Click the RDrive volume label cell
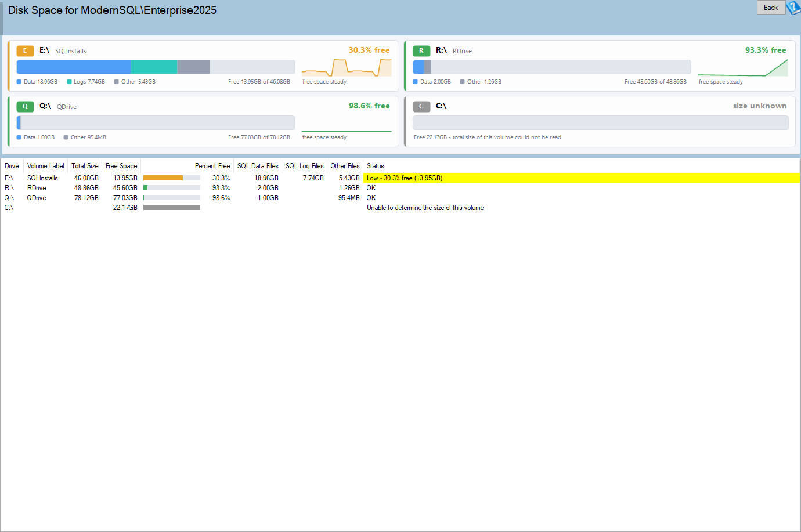Viewport: 801px width, 532px height. [37, 188]
